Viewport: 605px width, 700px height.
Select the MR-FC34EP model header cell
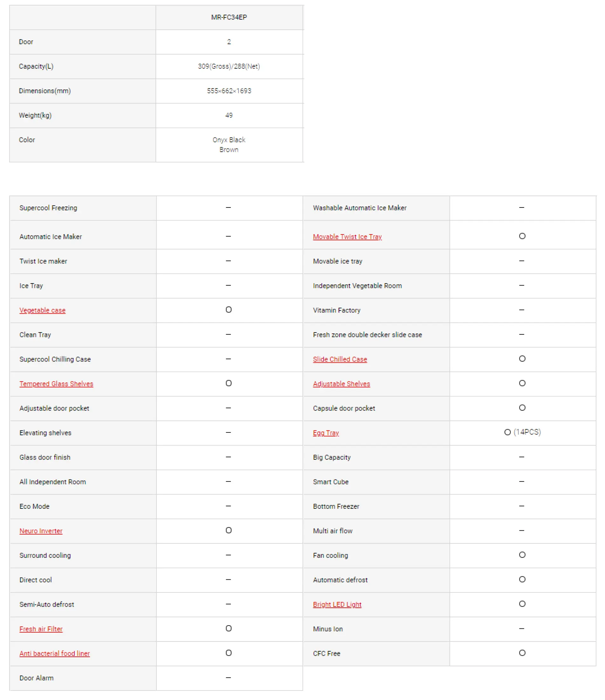229,17
